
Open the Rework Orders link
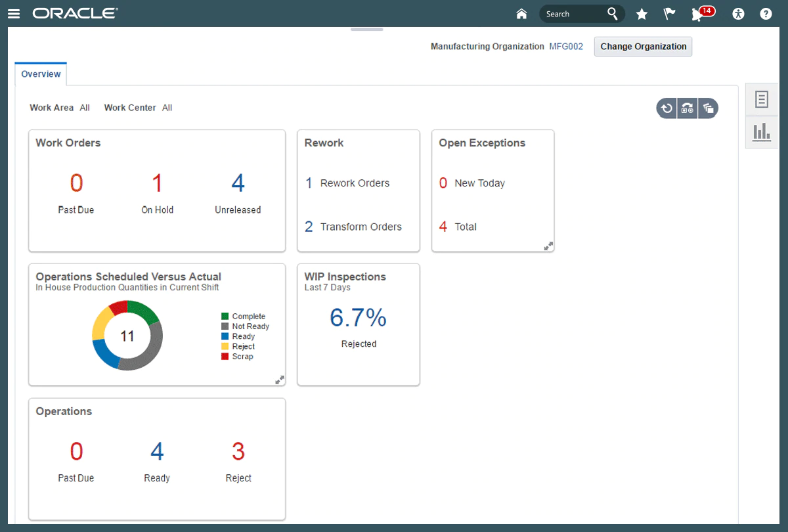[355, 183]
